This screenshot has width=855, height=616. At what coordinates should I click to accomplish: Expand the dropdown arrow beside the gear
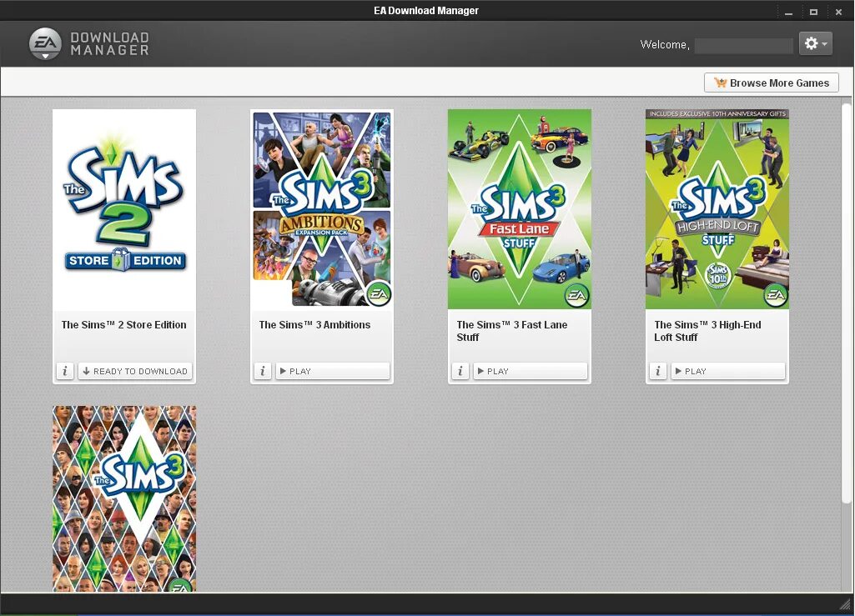click(x=824, y=43)
